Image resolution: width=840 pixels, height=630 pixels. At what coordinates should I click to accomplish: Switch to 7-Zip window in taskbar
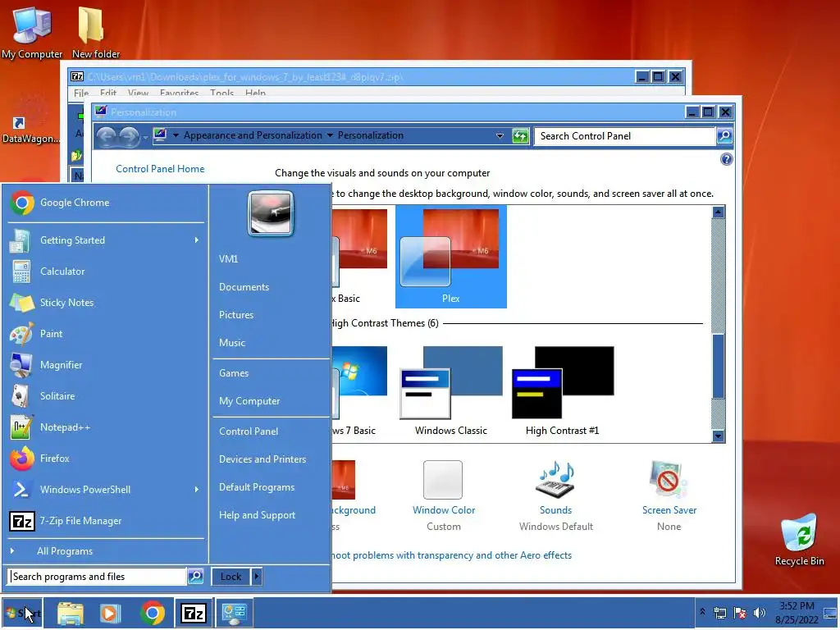point(194,614)
